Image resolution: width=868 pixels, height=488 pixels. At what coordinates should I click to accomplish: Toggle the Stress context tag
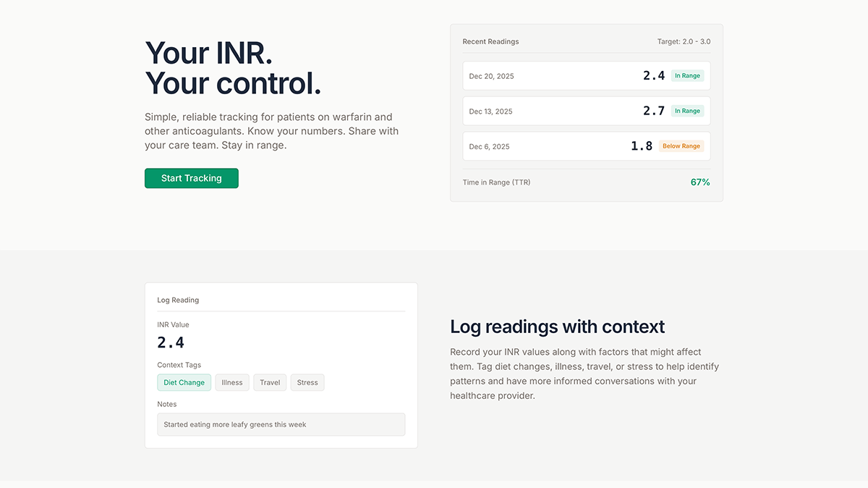pyautogui.click(x=307, y=382)
